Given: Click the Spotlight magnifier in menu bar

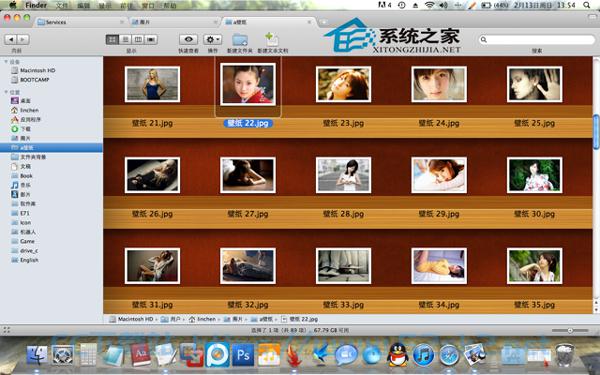Looking at the screenshot, I should coord(587,5).
